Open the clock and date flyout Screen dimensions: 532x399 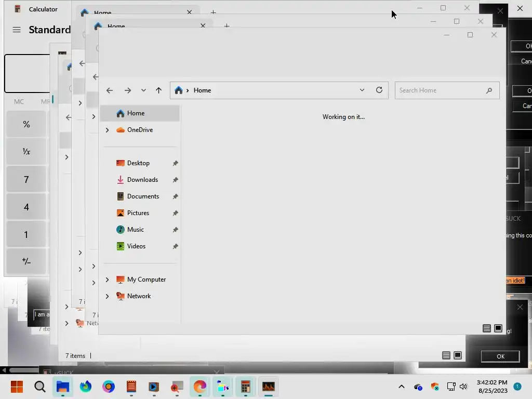tap(493, 387)
